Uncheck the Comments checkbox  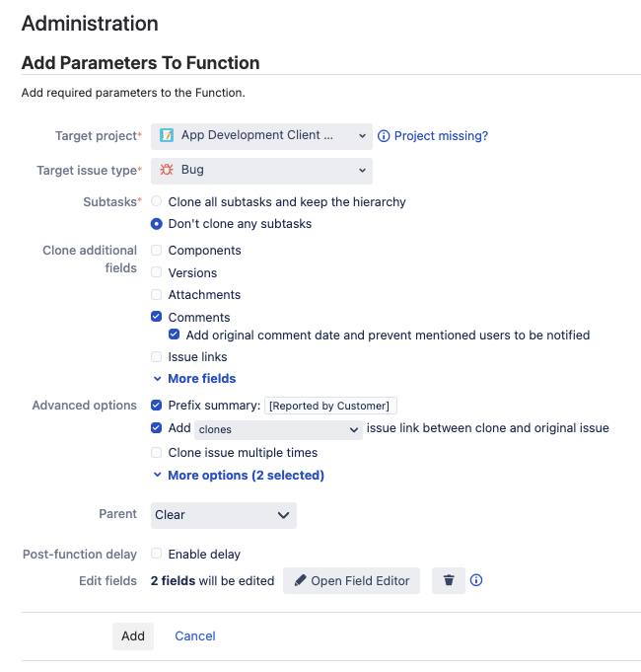[x=157, y=318]
